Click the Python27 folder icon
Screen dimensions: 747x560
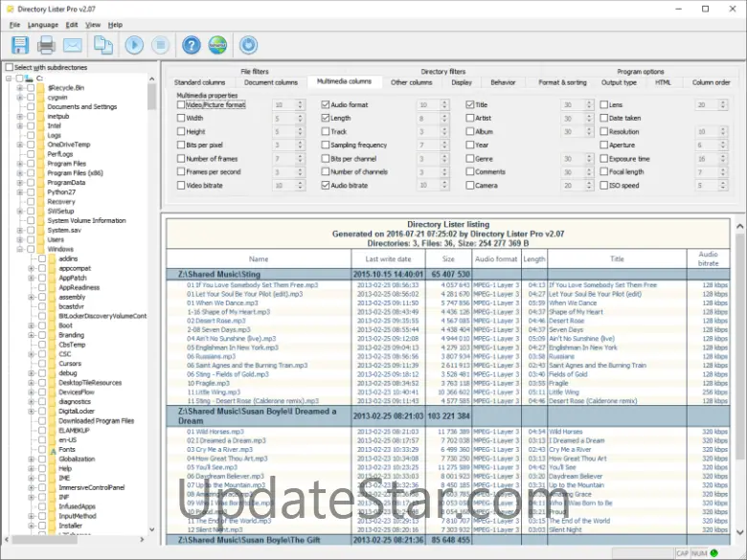[40, 191]
